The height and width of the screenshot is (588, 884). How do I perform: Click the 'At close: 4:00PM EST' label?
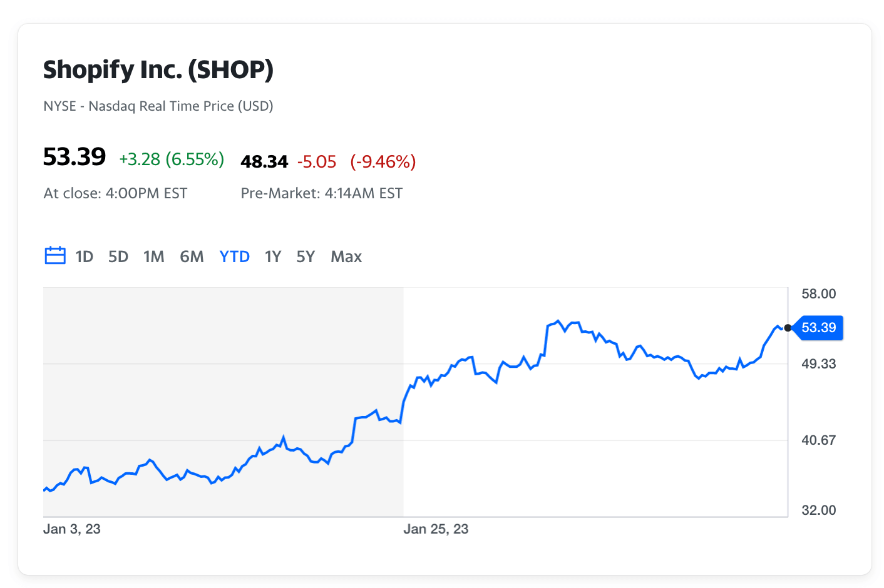point(115,193)
